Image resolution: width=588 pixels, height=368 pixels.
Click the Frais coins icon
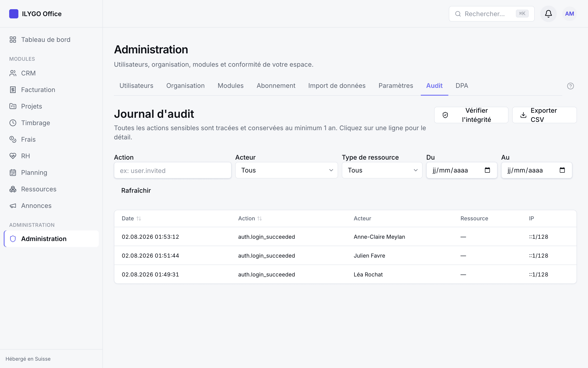13,139
